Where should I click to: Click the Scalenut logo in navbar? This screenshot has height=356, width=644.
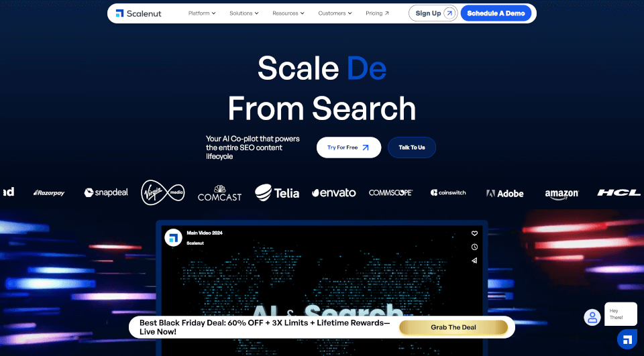[138, 13]
